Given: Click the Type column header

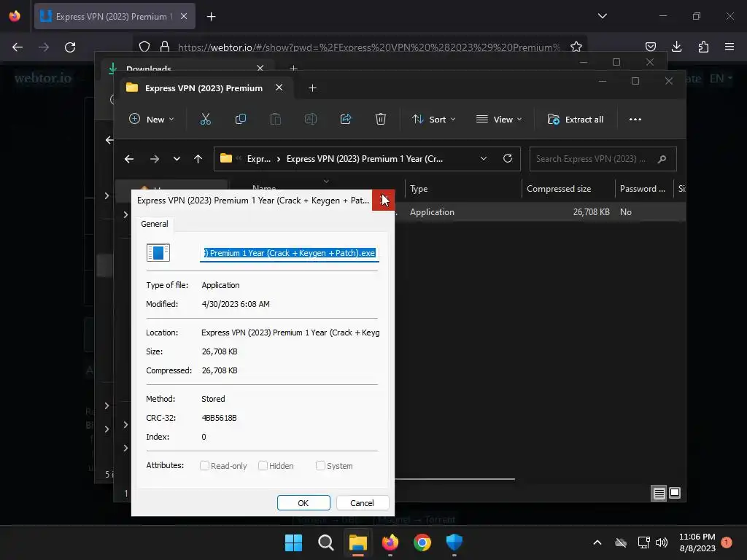Looking at the screenshot, I should (419, 189).
